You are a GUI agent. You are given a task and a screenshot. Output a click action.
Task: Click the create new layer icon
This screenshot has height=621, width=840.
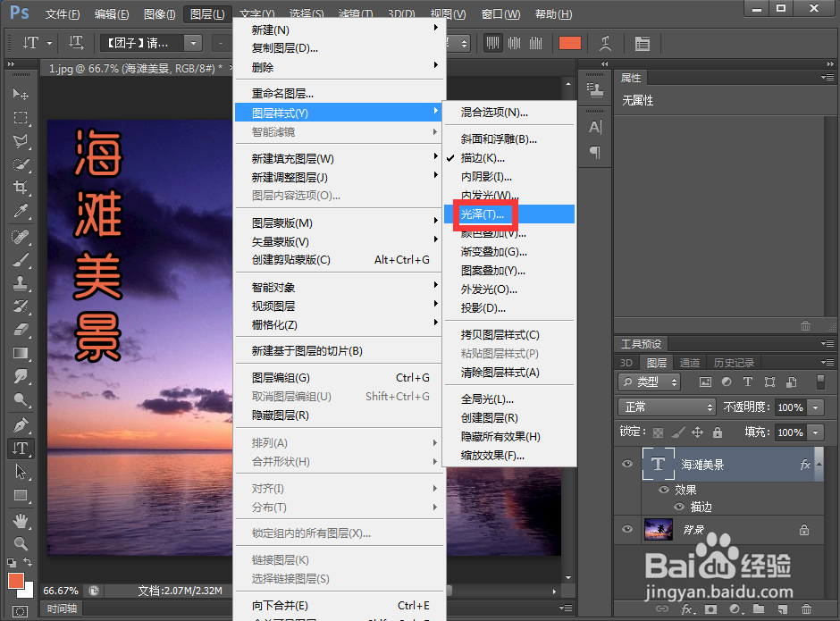[x=781, y=608]
